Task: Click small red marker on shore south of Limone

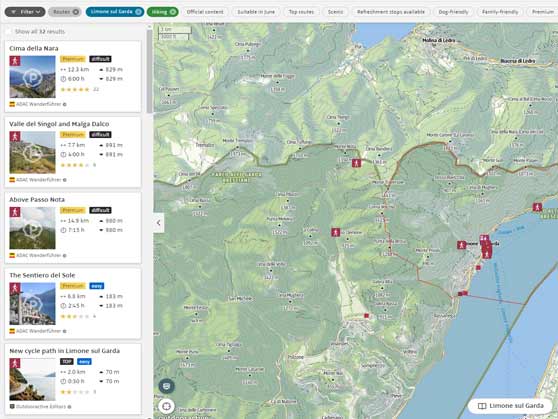Action: point(478,268)
